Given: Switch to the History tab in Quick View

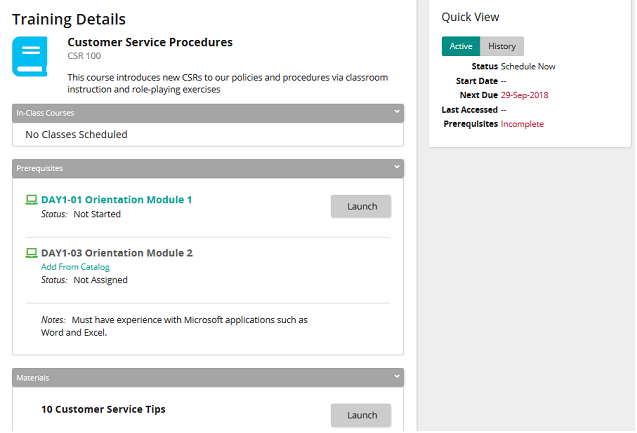Looking at the screenshot, I should [x=502, y=46].
